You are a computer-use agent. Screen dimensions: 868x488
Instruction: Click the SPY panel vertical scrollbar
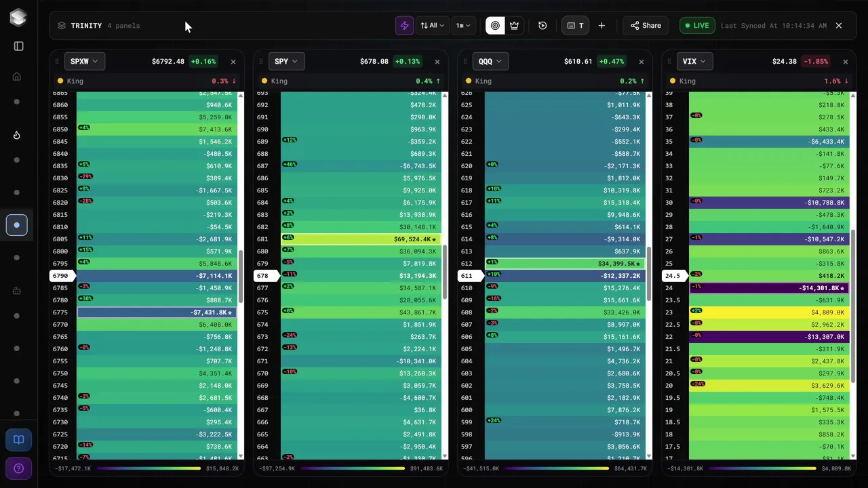(x=445, y=271)
